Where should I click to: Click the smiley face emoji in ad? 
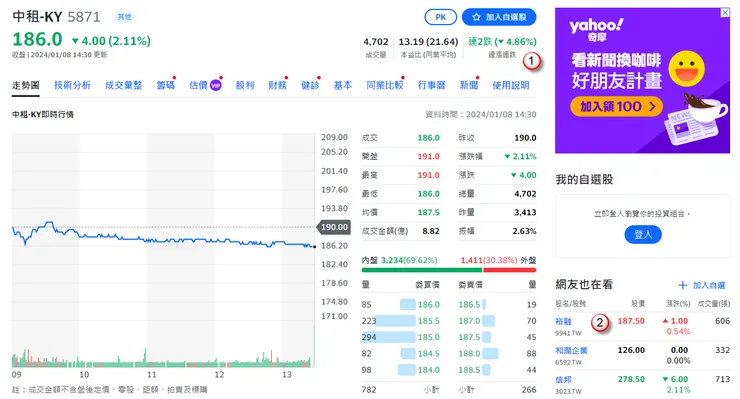686,69
